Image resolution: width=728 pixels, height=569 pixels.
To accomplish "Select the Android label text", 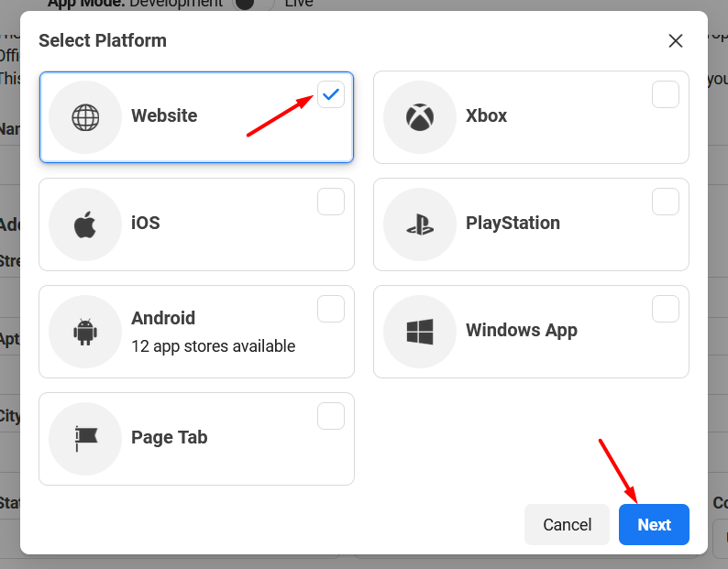I will click(163, 318).
